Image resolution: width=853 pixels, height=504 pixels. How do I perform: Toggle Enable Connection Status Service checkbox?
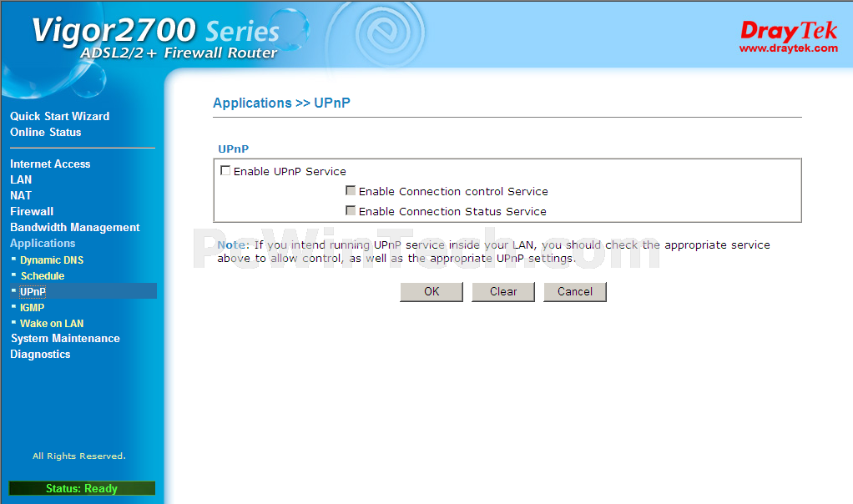351,211
